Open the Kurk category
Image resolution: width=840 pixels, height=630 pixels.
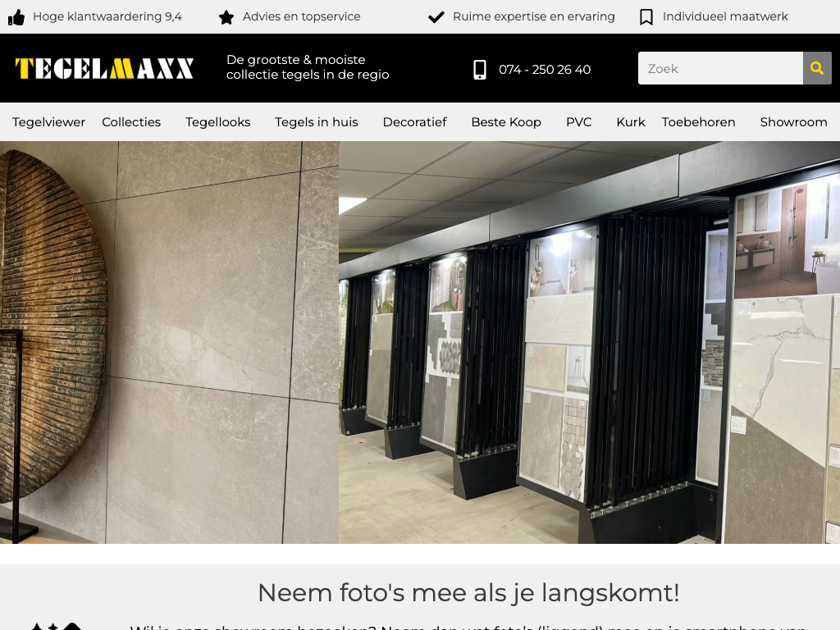(631, 122)
